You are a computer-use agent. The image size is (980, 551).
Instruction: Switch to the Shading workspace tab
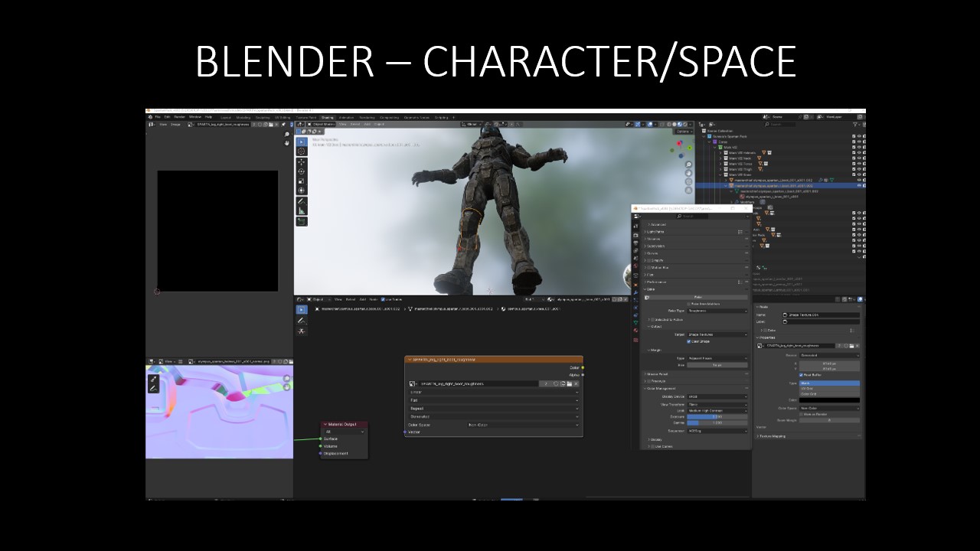(327, 117)
